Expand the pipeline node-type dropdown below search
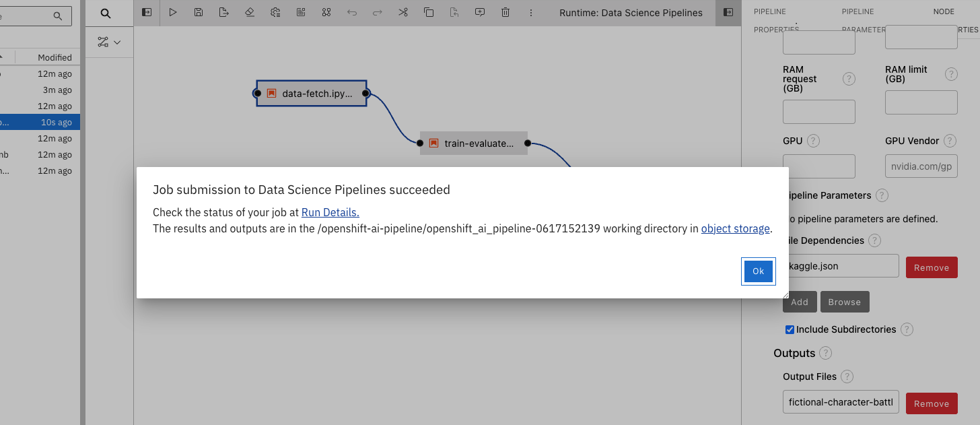Image resolution: width=980 pixels, height=425 pixels. tap(109, 42)
